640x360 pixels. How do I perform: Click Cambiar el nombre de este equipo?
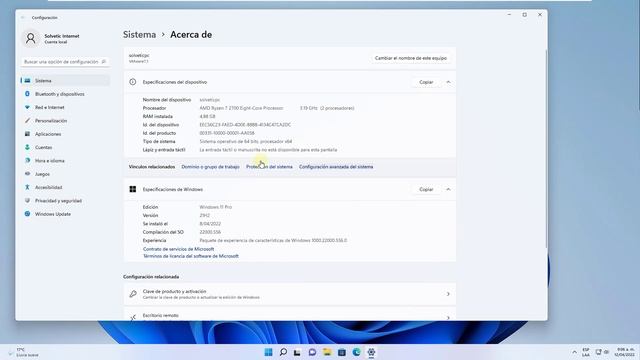point(411,58)
